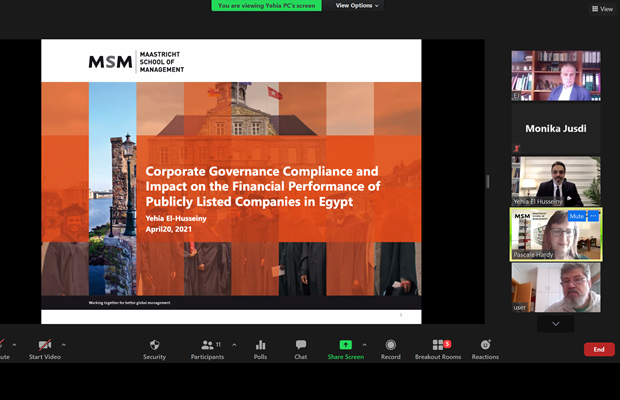Open the View Options dropdown
The height and width of the screenshot is (400, 620).
click(x=357, y=6)
